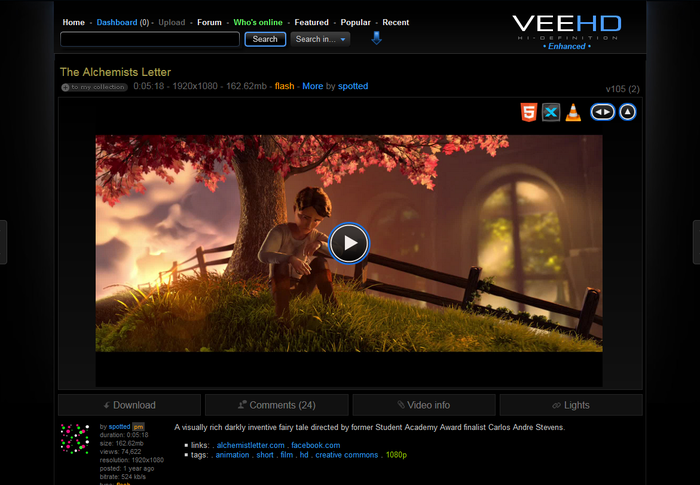
Task: Click the right edge side panel handle
Action: [x=696, y=242]
